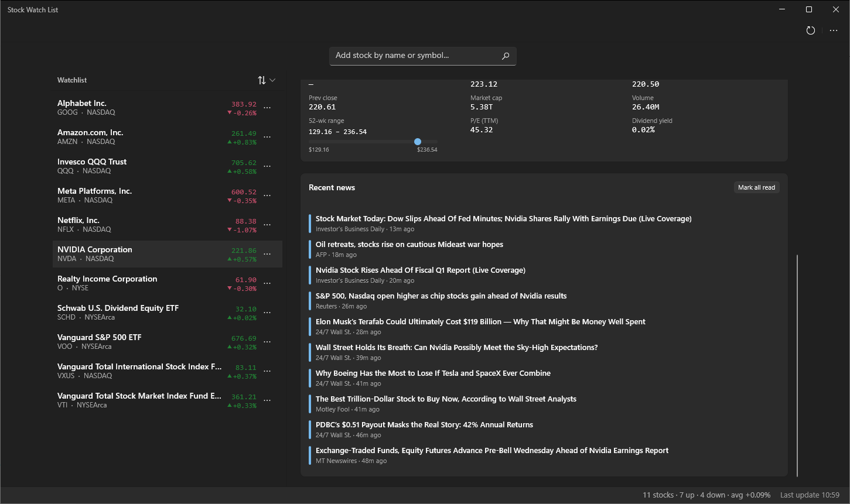
Task: Select Meta Platforms, Inc. in the watchlist
Action: pos(168,196)
